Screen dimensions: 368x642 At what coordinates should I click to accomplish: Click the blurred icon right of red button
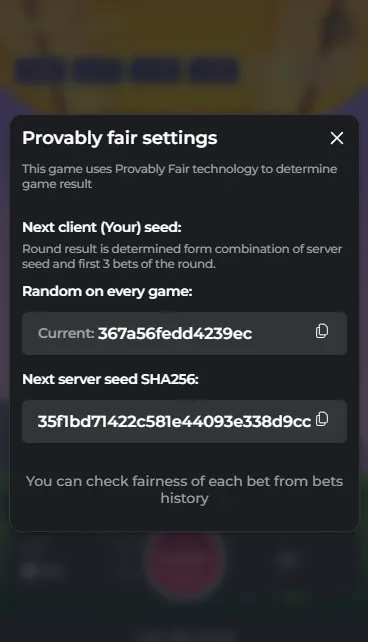click(x=289, y=560)
